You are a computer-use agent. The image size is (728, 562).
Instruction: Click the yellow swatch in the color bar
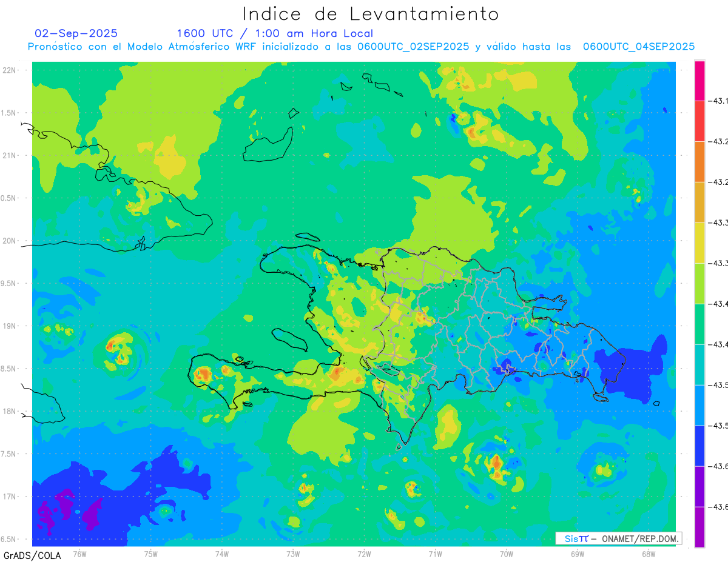pyautogui.click(x=699, y=243)
